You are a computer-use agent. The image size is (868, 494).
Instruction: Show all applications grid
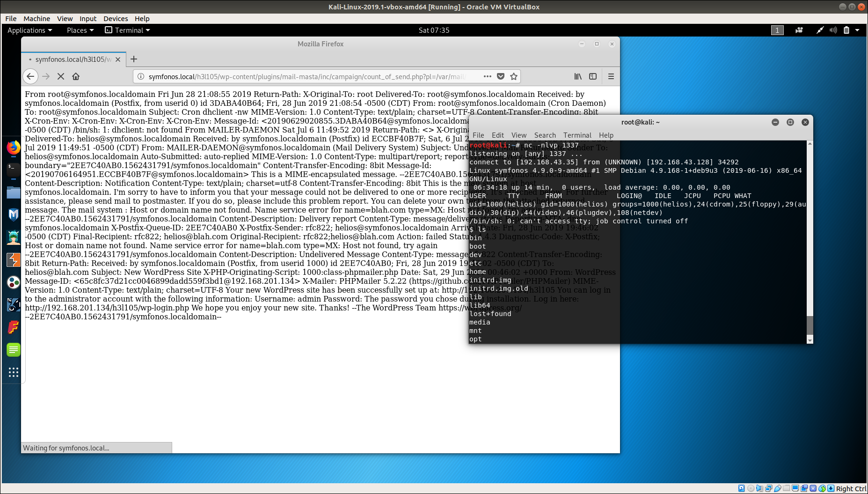coord(14,372)
